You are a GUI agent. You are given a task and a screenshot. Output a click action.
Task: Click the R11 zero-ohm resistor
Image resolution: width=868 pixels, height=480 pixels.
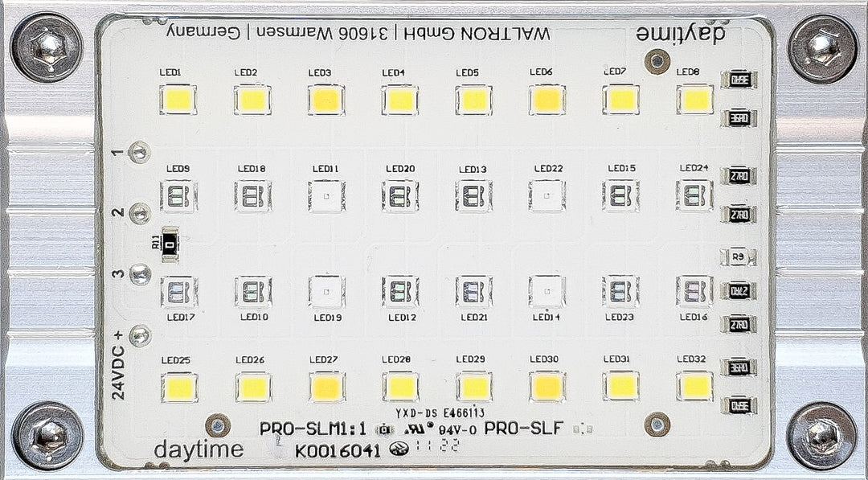170,244
